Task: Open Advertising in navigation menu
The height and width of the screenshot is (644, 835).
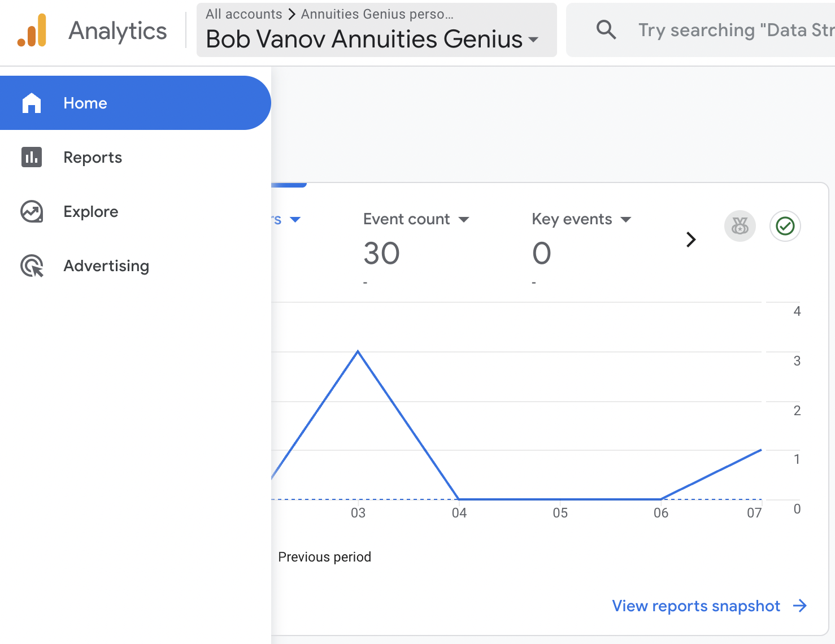Action: point(106,266)
